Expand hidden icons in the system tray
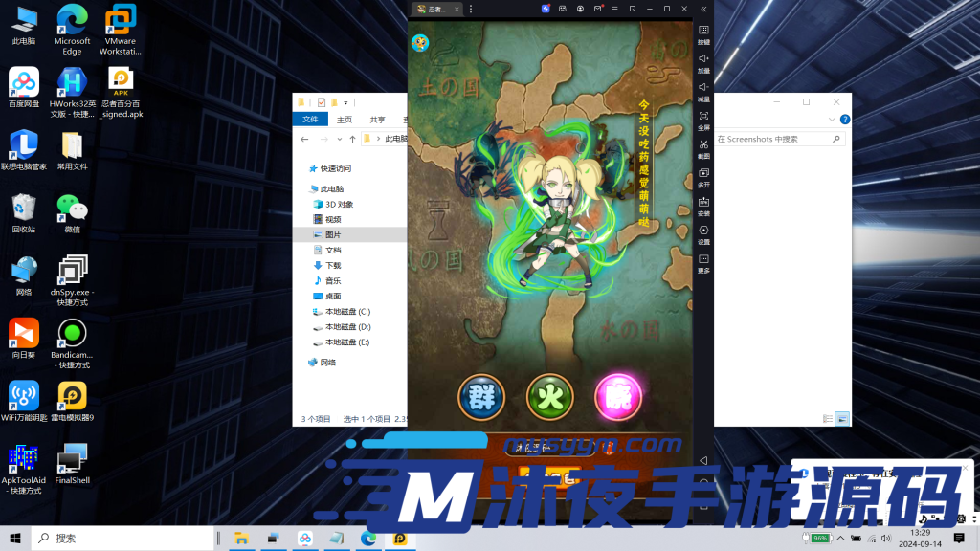980x551 pixels. coord(840,538)
